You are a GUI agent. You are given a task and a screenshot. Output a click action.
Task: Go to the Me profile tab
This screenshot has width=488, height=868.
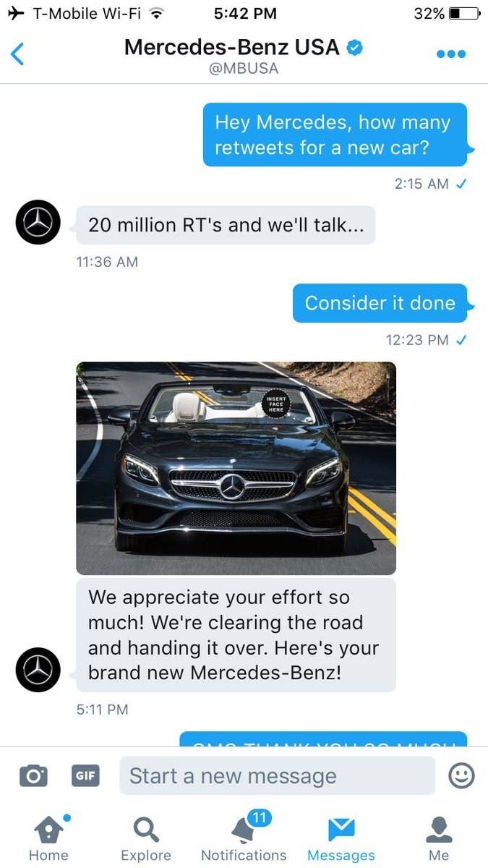pos(439,838)
